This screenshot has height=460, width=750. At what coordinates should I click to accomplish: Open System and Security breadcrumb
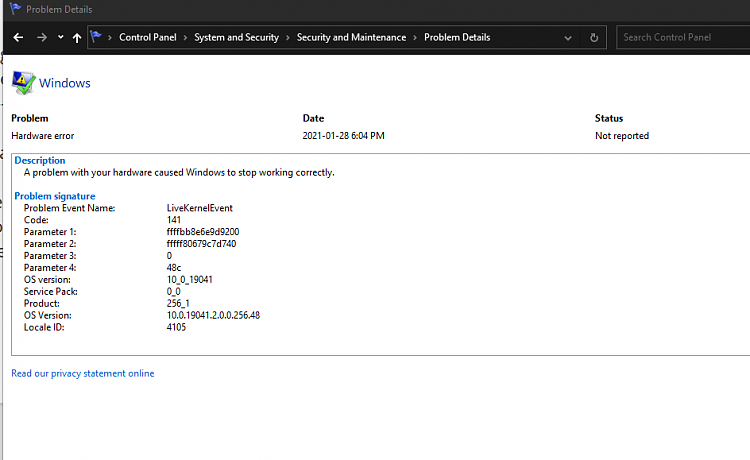coord(236,37)
